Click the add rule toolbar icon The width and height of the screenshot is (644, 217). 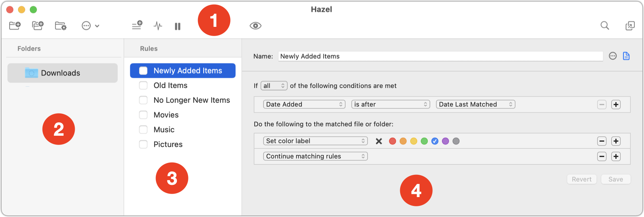[x=137, y=25]
